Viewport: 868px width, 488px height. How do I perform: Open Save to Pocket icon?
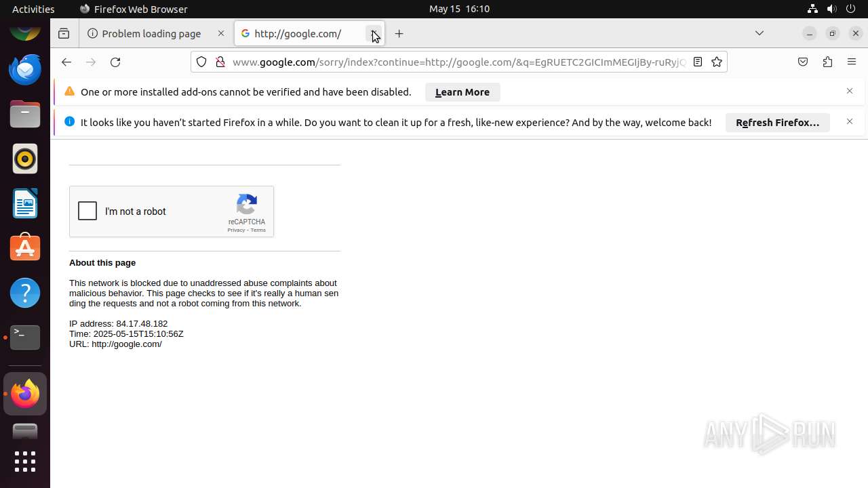pyautogui.click(x=803, y=62)
